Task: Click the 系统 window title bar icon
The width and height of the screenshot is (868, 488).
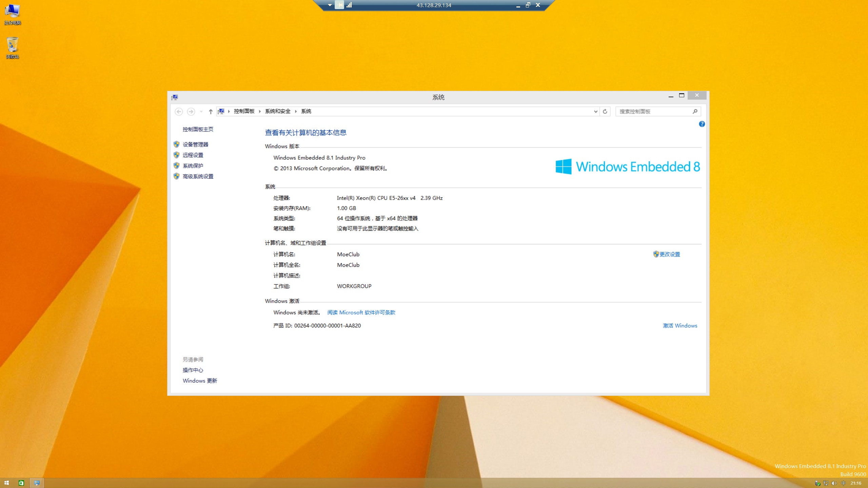Action: click(175, 97)
